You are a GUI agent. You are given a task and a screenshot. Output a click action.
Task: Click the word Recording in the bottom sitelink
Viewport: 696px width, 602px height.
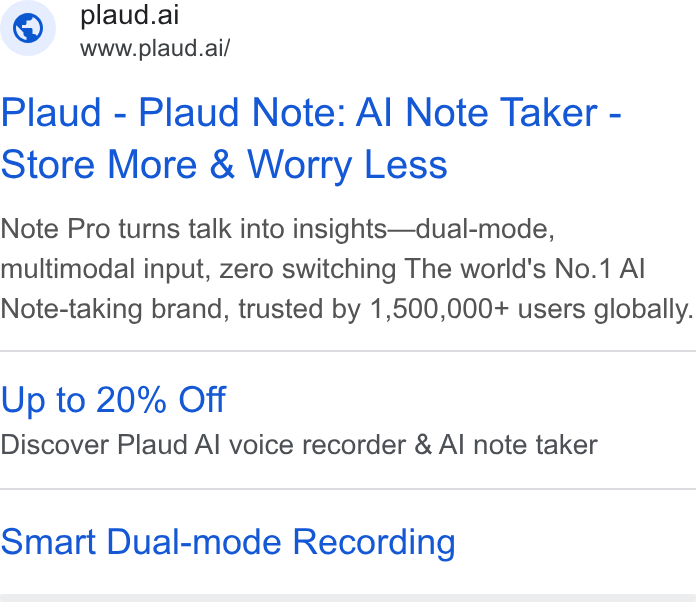[374, 543]
